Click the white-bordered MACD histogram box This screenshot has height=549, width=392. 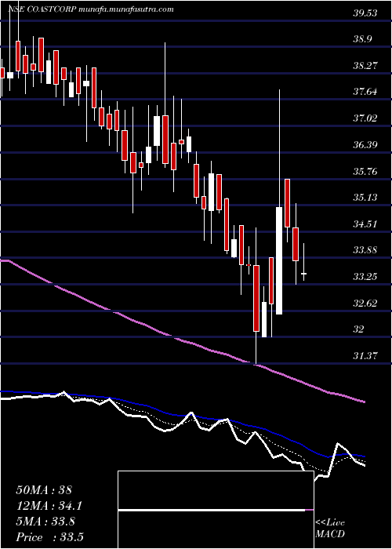[216, 510]
